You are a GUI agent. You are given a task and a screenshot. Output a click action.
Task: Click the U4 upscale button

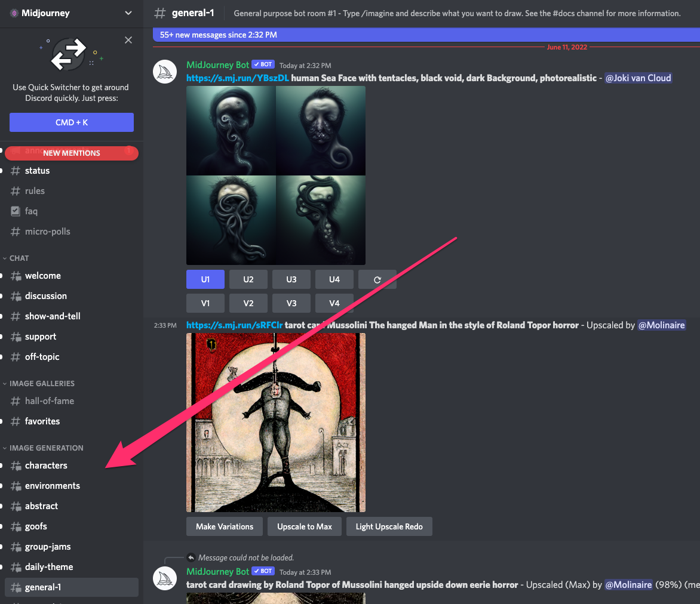coord(334,279)
